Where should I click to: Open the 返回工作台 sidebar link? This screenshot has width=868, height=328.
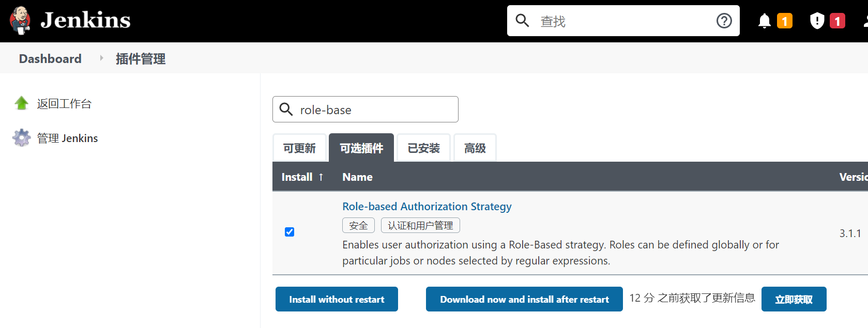click(x=64, y=104)
